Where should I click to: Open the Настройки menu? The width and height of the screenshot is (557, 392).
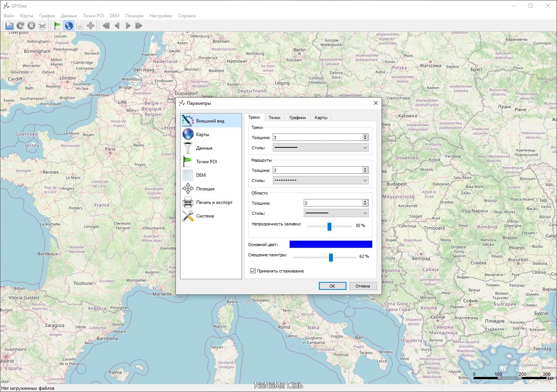[x=161, y=16]
